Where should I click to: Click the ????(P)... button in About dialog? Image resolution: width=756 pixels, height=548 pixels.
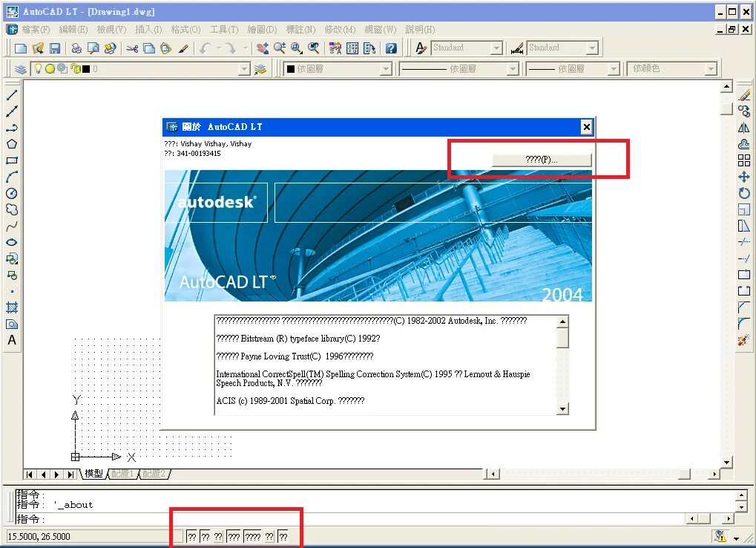(x=542, y=160)
